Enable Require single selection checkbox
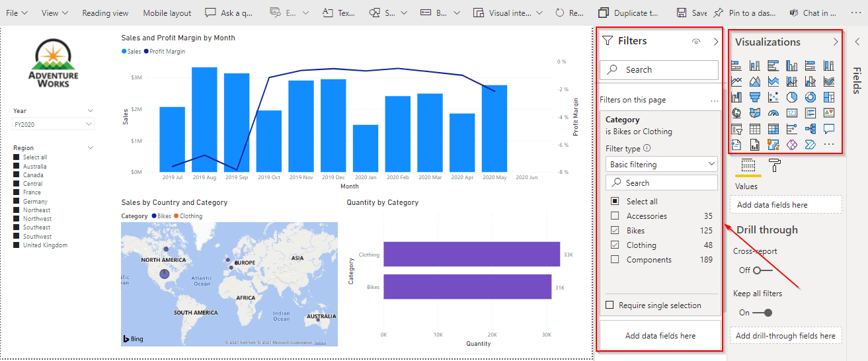Image resolution: width=868 pixels, height=361 pixels. click(x=610, y=305)
